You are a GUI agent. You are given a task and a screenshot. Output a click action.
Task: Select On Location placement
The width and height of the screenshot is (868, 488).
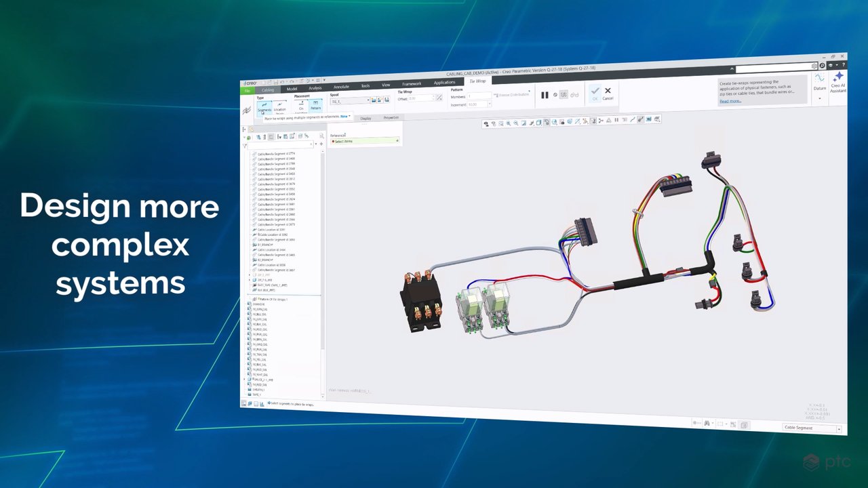301,106
